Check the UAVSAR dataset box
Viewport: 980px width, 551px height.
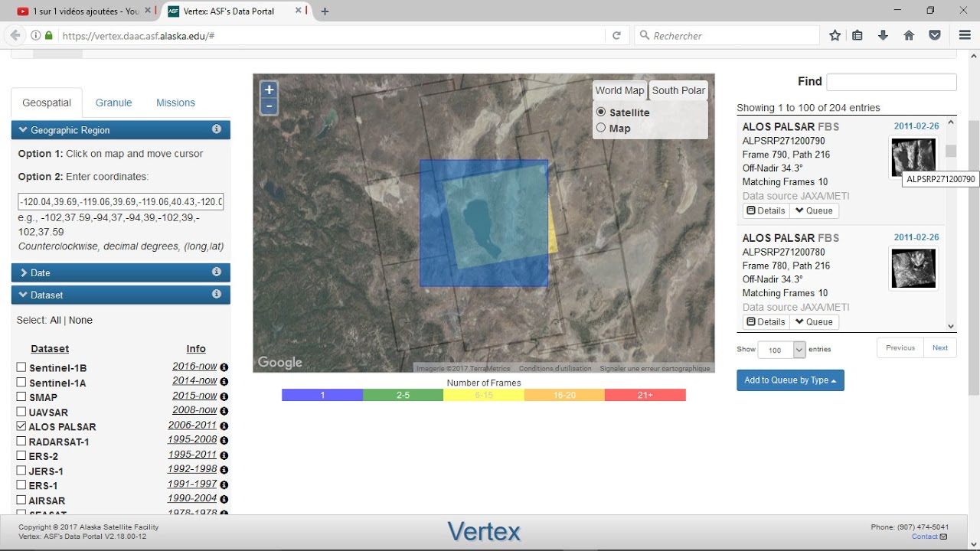[21, 412]
